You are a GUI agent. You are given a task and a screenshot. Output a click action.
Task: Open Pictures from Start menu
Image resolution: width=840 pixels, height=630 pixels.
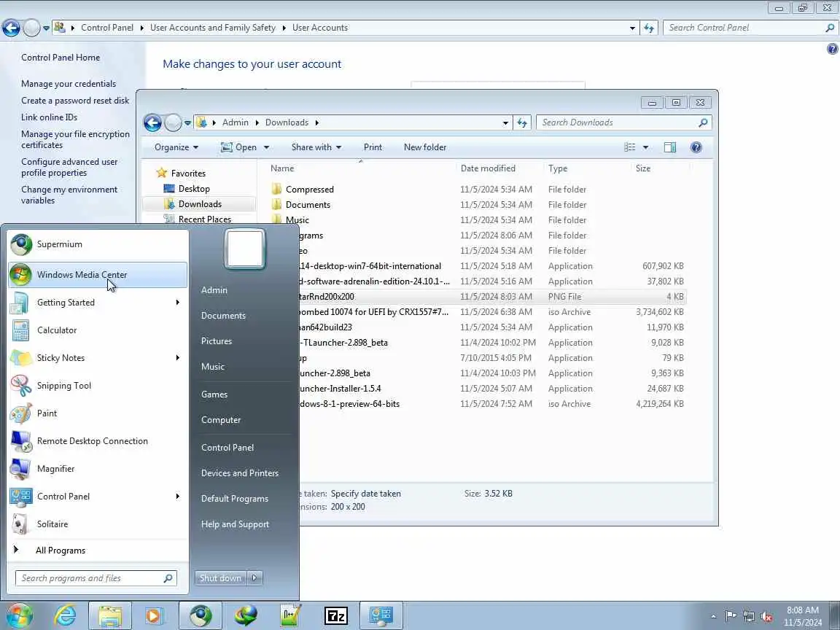[217, 341]
